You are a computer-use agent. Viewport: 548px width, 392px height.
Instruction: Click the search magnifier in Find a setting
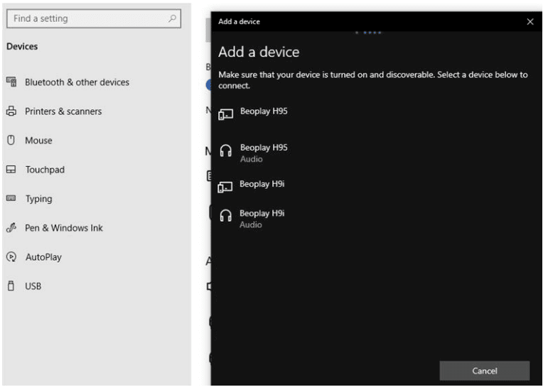(172, 18)
